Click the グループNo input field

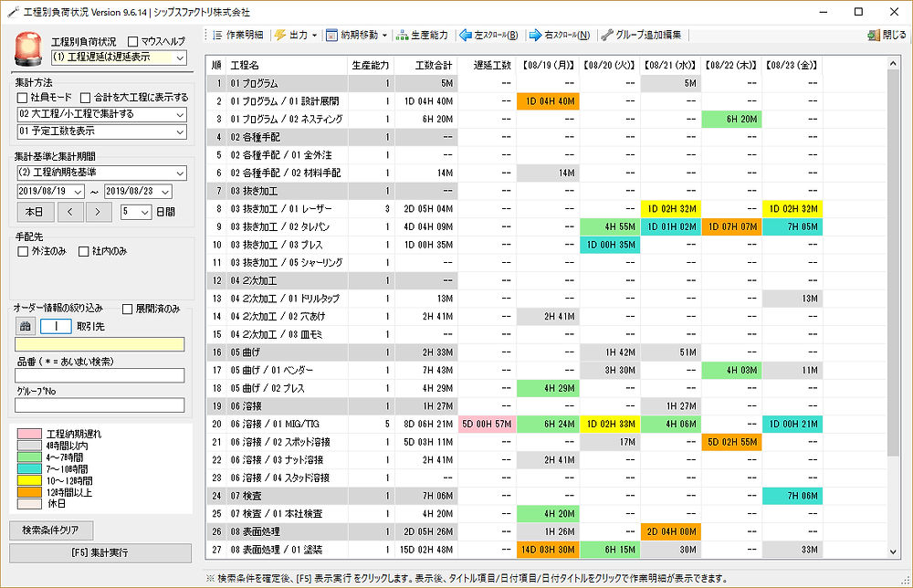[100, 405]
